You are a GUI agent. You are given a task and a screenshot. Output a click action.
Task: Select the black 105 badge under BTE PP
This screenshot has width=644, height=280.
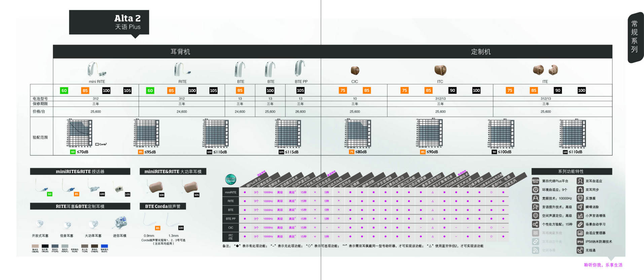point(300,90)
